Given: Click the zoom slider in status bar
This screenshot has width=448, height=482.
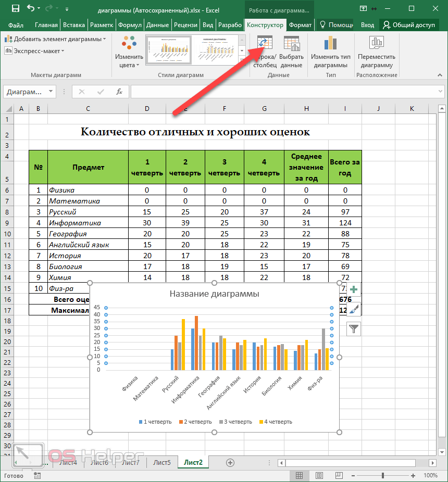Looking at the screenshot, I should coord(383,475).
